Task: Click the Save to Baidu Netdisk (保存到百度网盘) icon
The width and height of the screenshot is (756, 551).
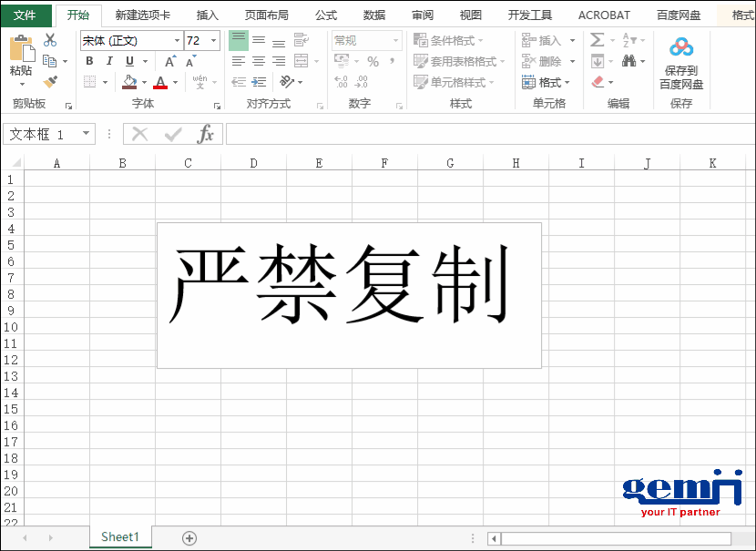Action: click(679, 47)
